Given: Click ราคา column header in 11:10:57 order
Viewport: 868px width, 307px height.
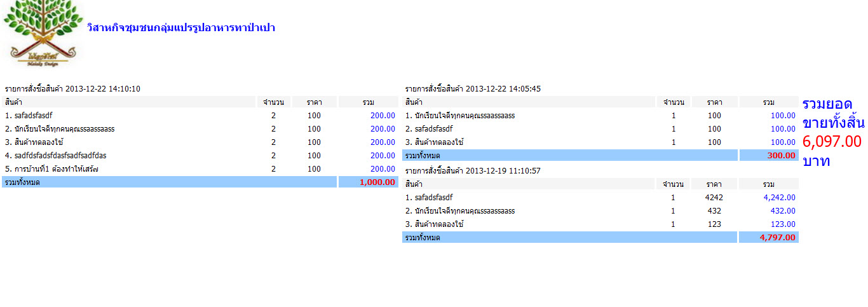Looking at the screenshot, I should pyautogui.click(x=714, y=184).
